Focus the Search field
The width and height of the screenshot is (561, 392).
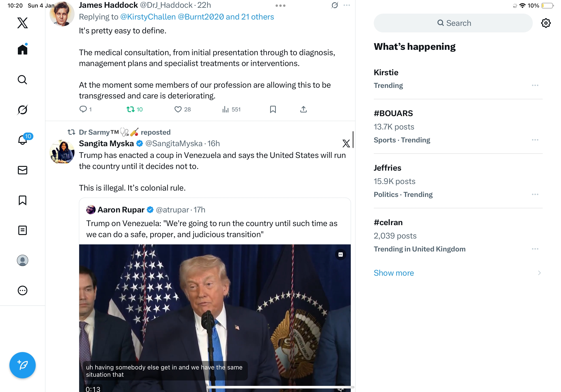coord(453,23)
